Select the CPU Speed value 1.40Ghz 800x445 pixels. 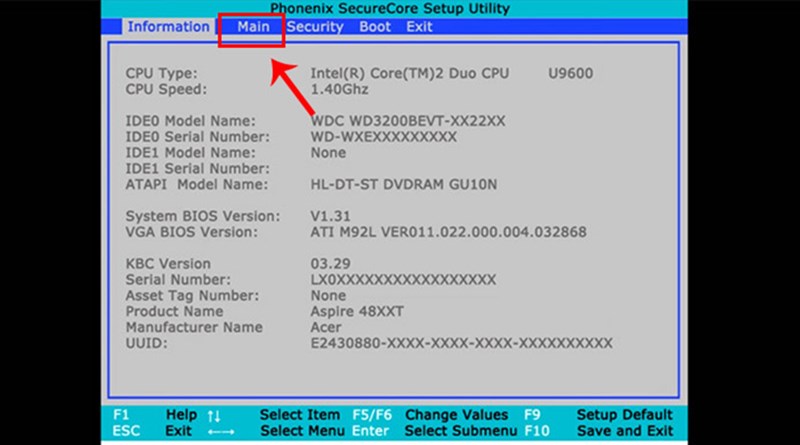(339, 89)
